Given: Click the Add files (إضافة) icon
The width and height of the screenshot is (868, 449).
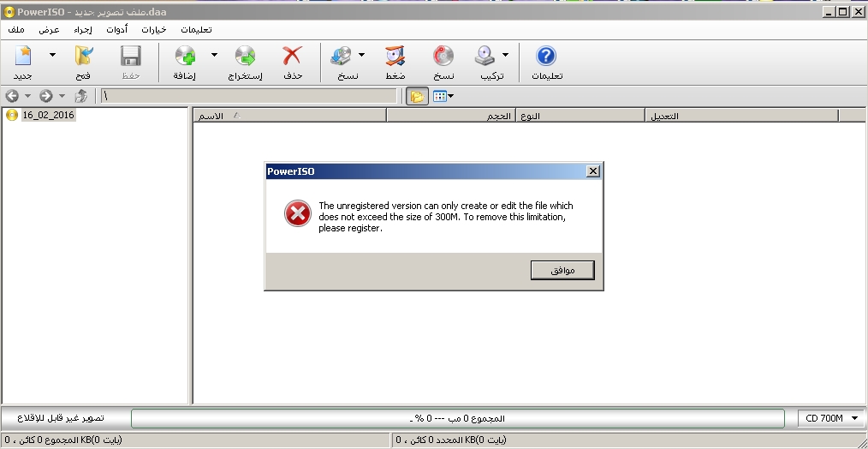Looking at the screenshot, I should (185, 56).
